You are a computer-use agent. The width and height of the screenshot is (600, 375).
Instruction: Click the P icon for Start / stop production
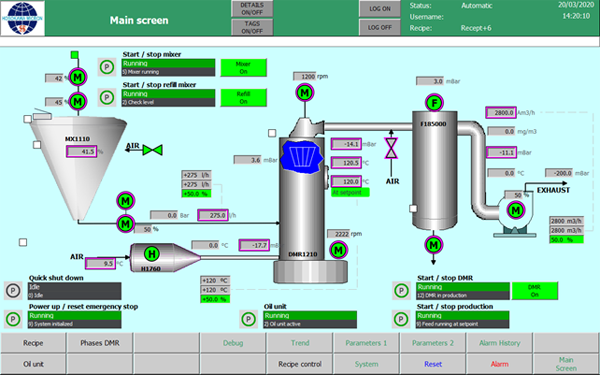(x=401, y=319)
